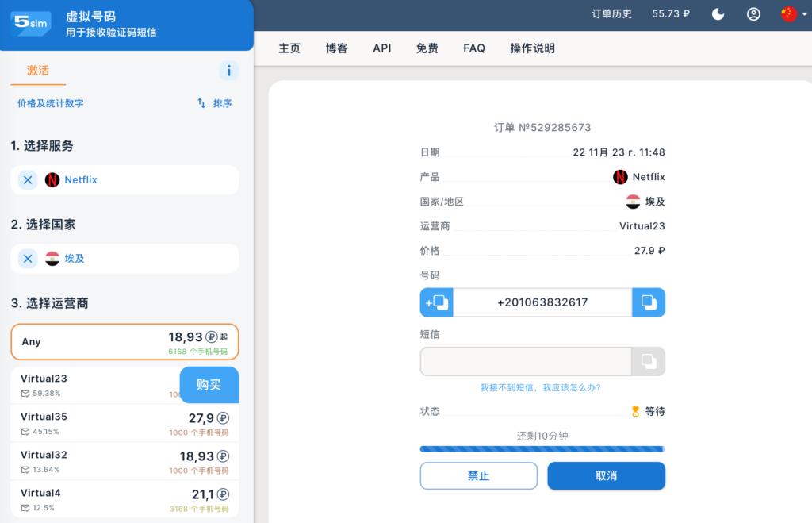Go to the 主页 home page
812x523 pixels.
[289, 48]
